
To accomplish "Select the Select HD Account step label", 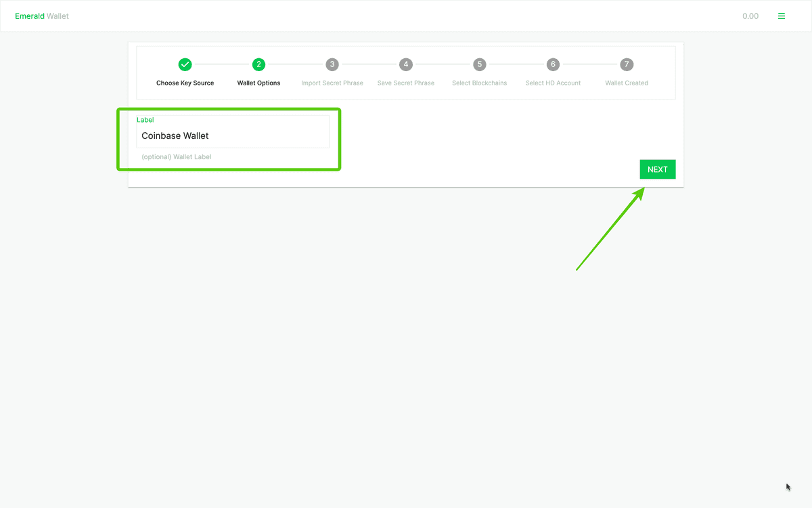I will pyautogui.click(x=553, y=83).
